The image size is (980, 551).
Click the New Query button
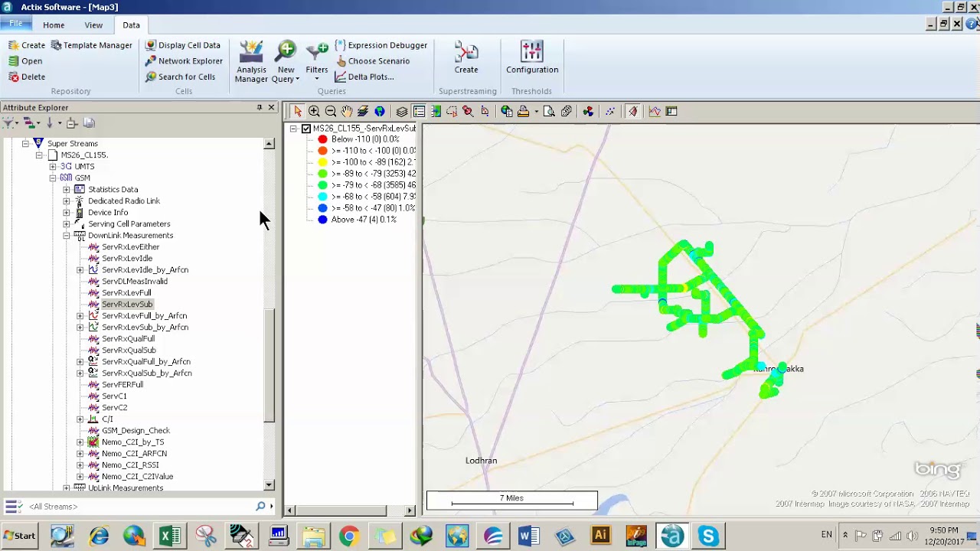pos(286,61)
